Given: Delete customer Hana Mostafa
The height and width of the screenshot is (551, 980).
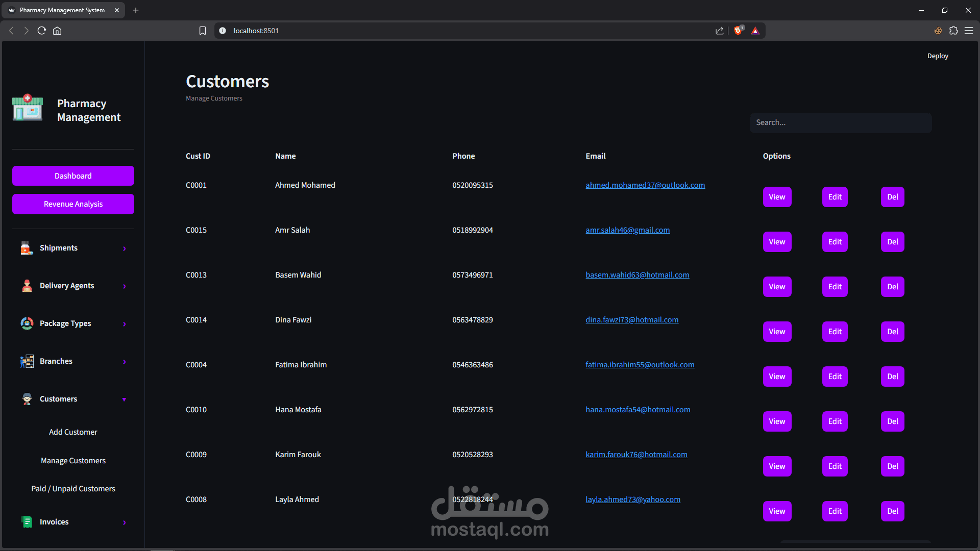Looking at the screenshot, I should [x=893, y=421].
